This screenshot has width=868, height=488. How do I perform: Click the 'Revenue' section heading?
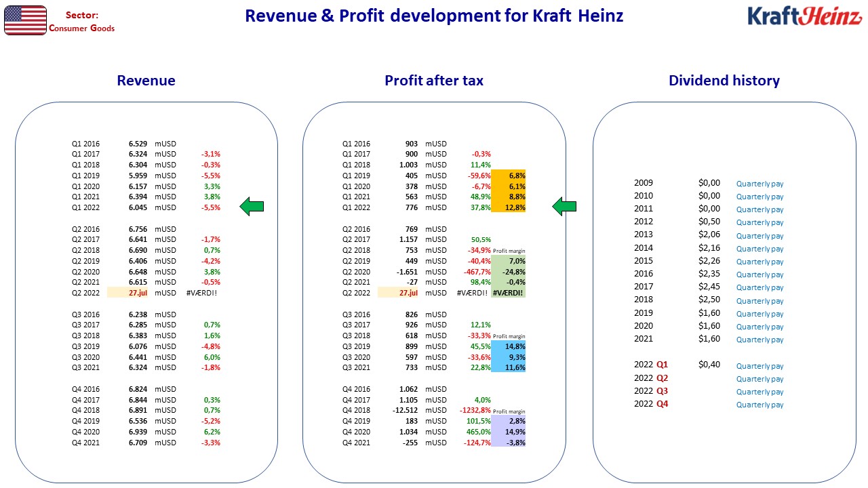coord(146,81)
